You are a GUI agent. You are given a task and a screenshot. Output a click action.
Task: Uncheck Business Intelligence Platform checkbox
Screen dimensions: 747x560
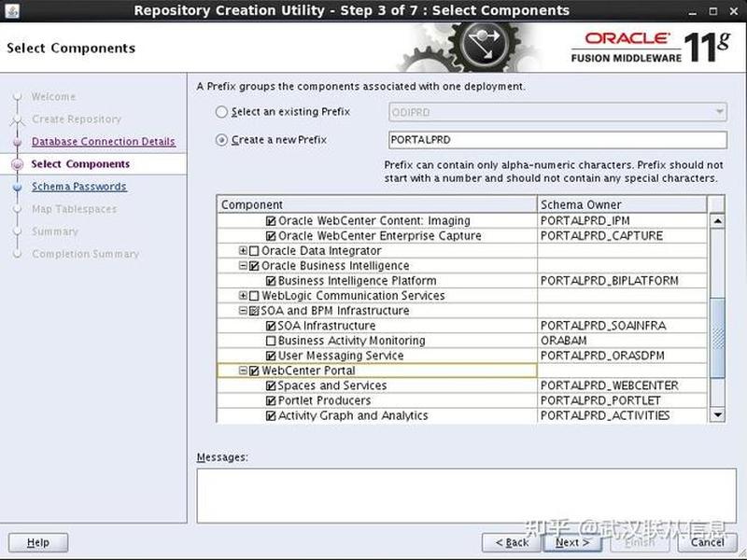[271, 281]
